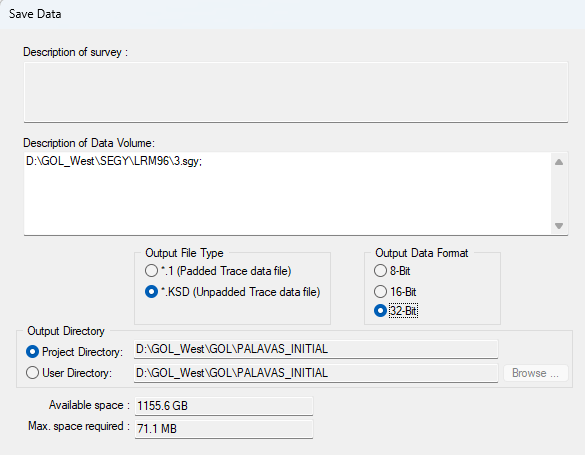Click the Output Data Format group label
This screenshot has height=455, width=585.
422,253
